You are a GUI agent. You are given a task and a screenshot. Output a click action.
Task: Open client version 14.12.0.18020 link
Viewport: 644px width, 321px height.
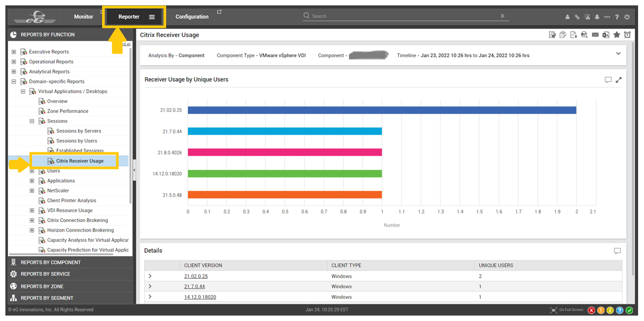click(200, 297)
